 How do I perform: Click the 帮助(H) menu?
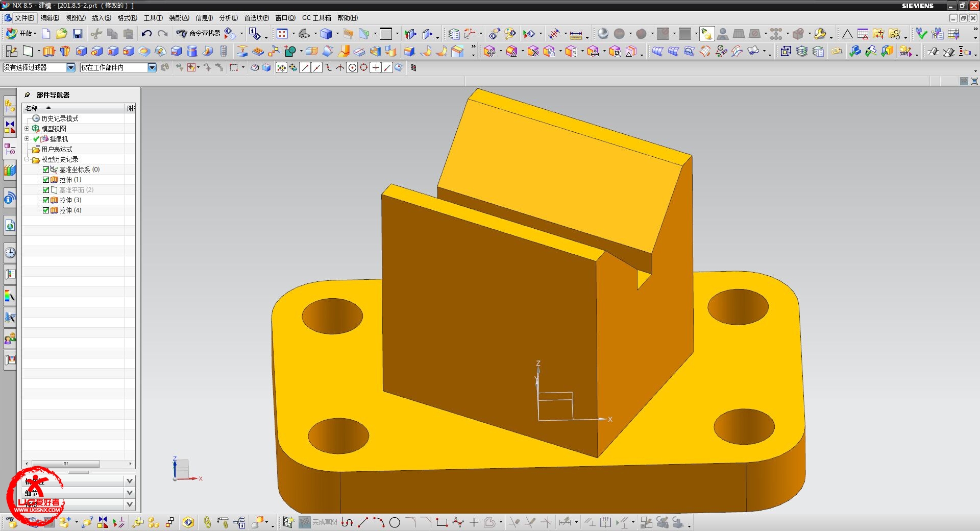pos(348,18)
